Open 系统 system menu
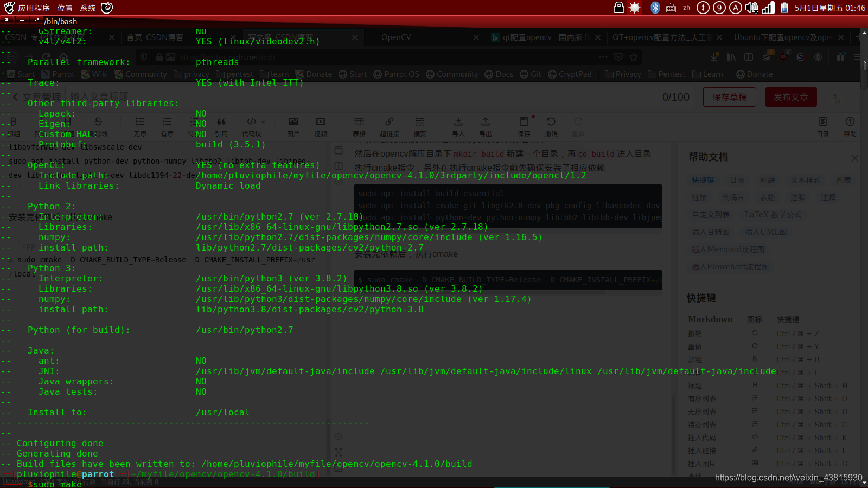The height and width of the screenshot is (488, 868). (88, 8)
